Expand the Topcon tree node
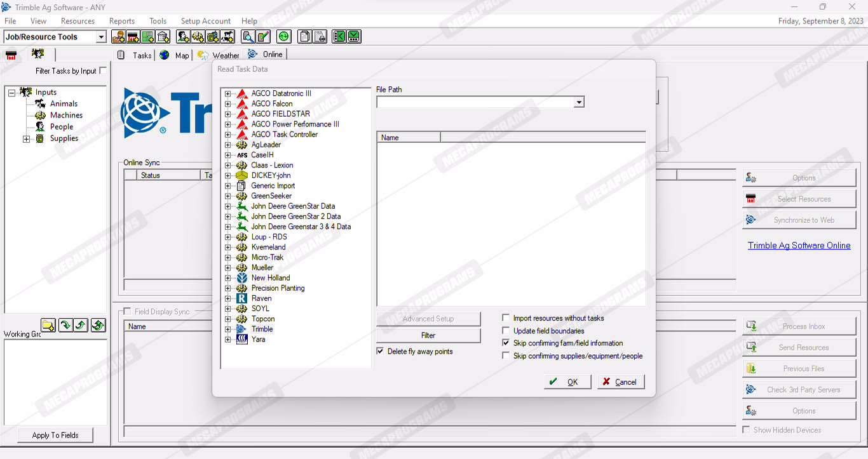 pos(228,319)
